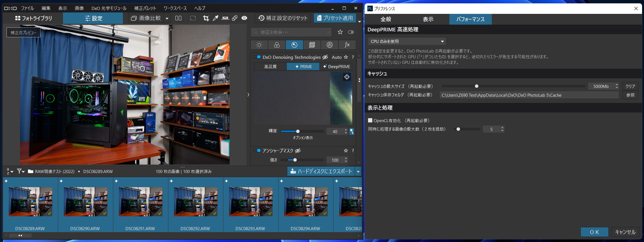Select the crop tool
The width and height of the screenshot is (644, 242).
(x=206, y=18)
